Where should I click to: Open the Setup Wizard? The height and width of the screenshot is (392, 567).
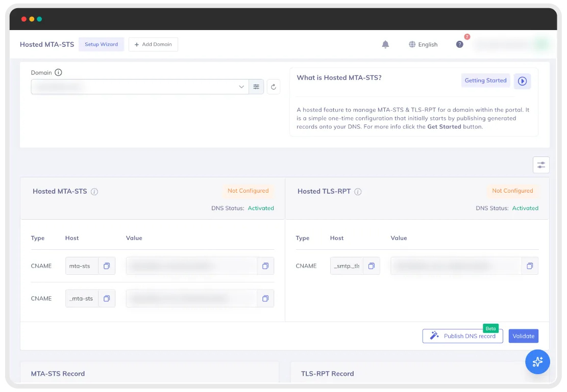(x=101, y=44)
